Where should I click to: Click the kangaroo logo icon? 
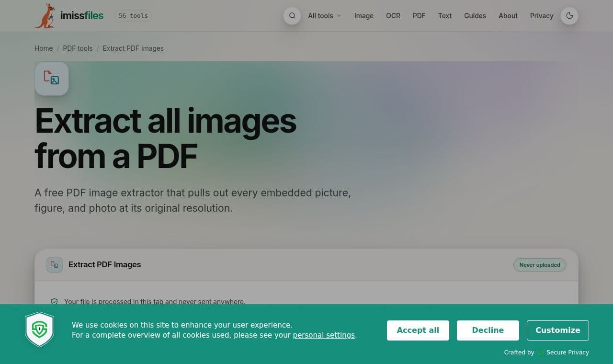coord(45,16)
